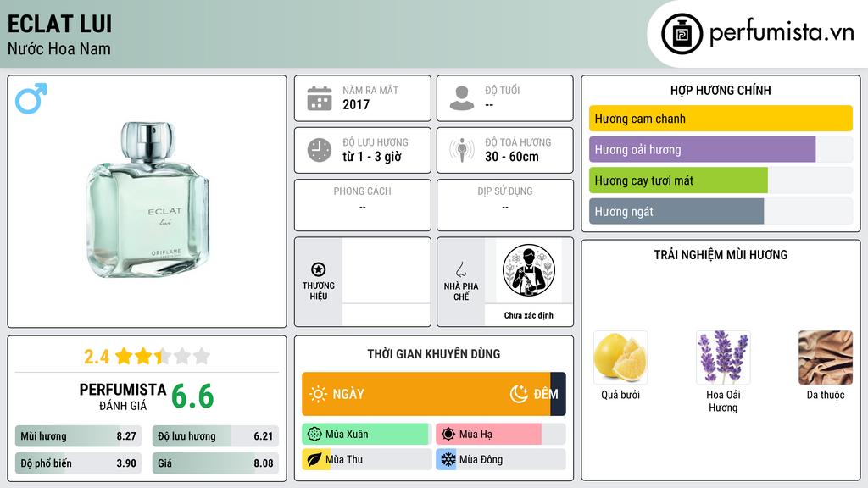
Task: Click the dark Đêm segment of usage bar
Action: (558, 394)
